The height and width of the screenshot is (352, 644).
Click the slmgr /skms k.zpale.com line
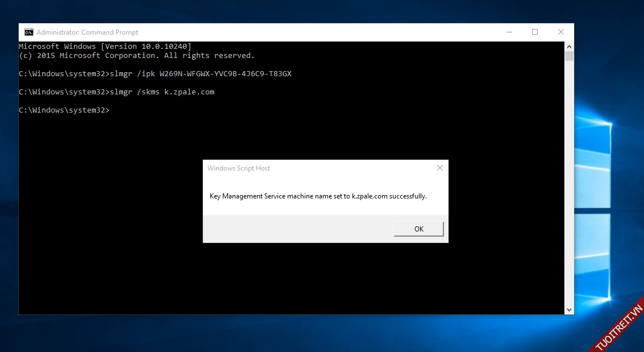tap(117, 92)
